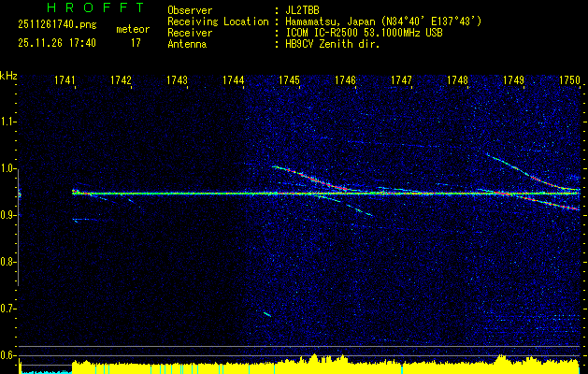This screenshot has height=374, width=588.
Task: Select the 1745 time marker
Action: tap(289, 80)
